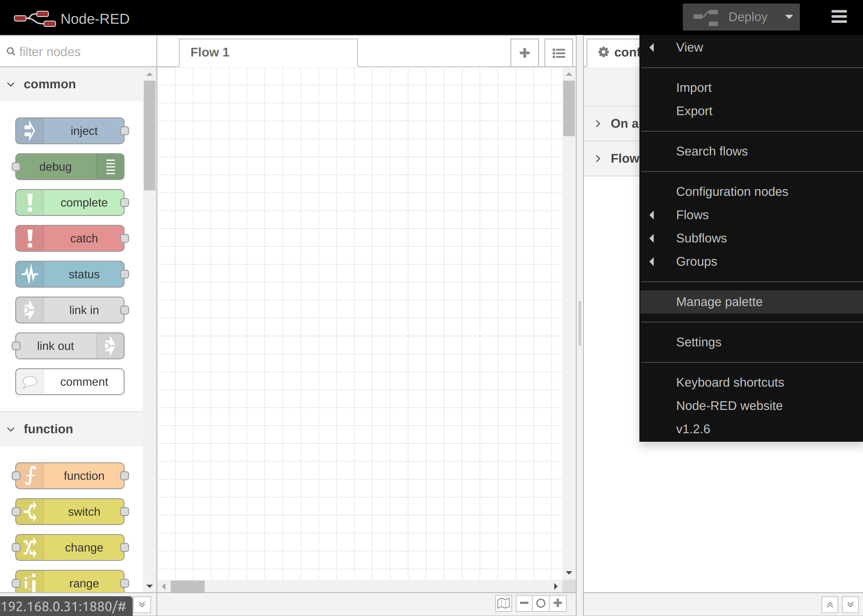Click canvas scrollbar right arrow
Image resolution: width=863 pixels, height=616 pixels.
coord(556,586)
